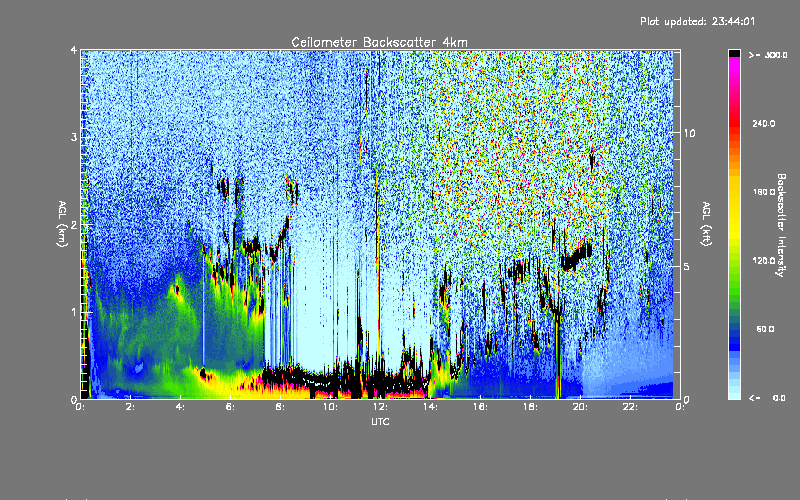Click the "5" tick on the kft axis
This screenshot has height=500, width=800.
point(687,266)
